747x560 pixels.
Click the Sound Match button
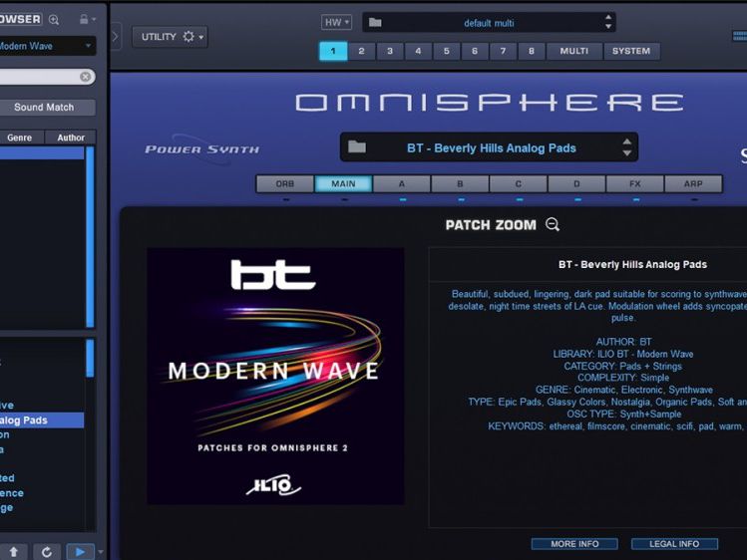[x=46, y=107]
